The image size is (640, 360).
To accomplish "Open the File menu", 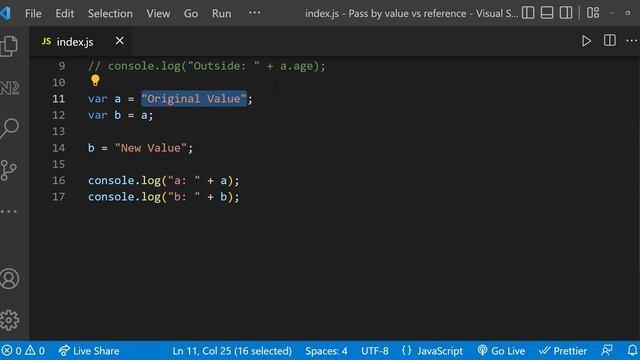I will coord(33,13).
